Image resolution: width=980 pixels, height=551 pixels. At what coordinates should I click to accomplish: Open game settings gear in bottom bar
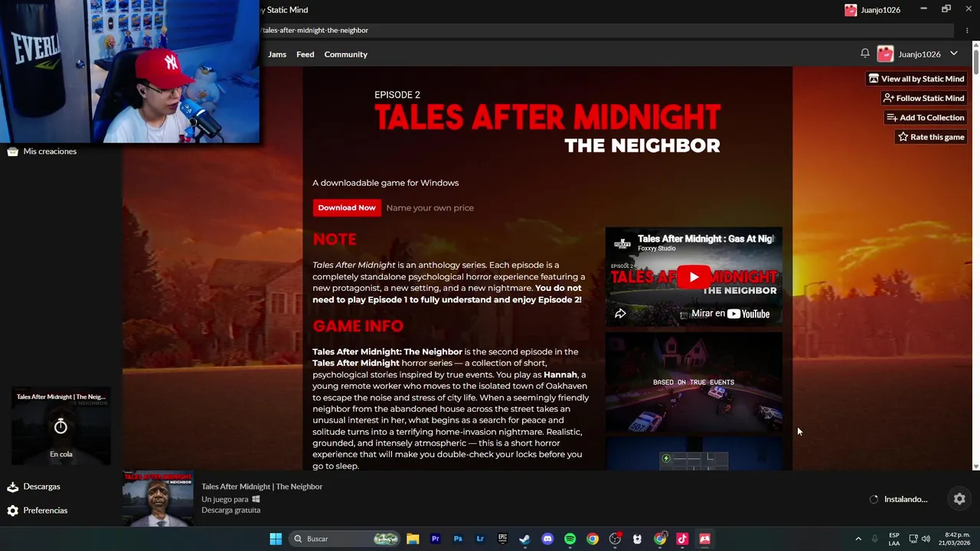pyautogui.click(x=959, y=499)
